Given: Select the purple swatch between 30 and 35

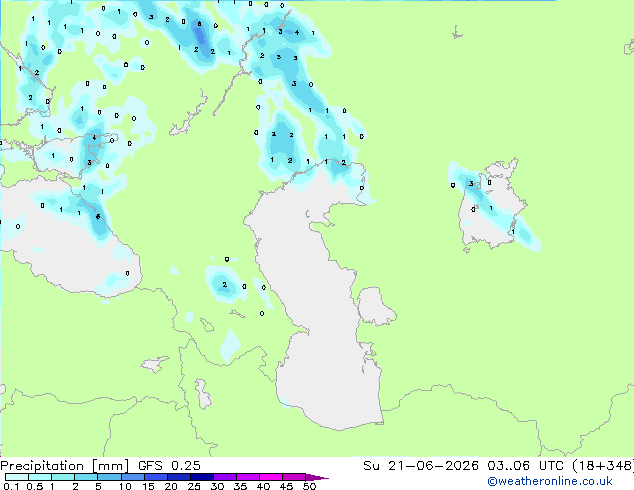Looking at the screenshot, I should [224, 477].
